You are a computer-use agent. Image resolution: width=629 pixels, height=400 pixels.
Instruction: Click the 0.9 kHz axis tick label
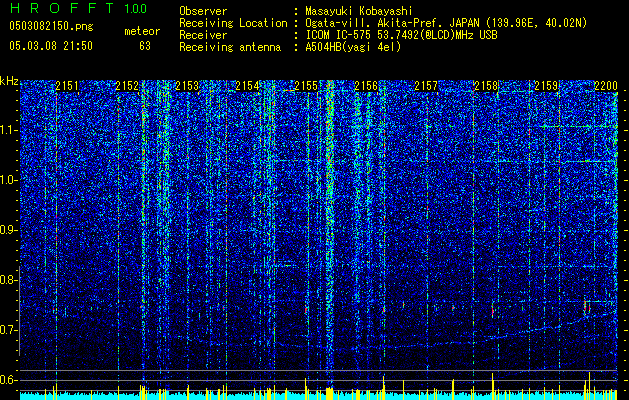pos(8,230)
